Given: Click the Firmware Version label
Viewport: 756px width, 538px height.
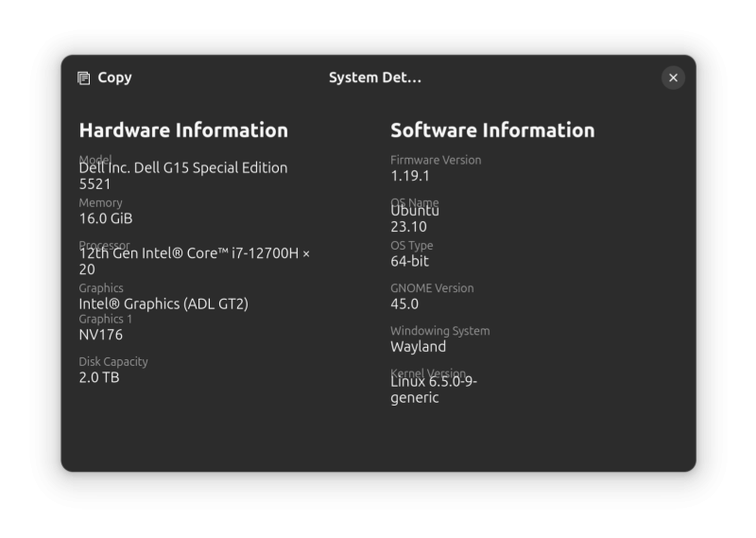Looking at the screenshot, I should click(436, 160).
